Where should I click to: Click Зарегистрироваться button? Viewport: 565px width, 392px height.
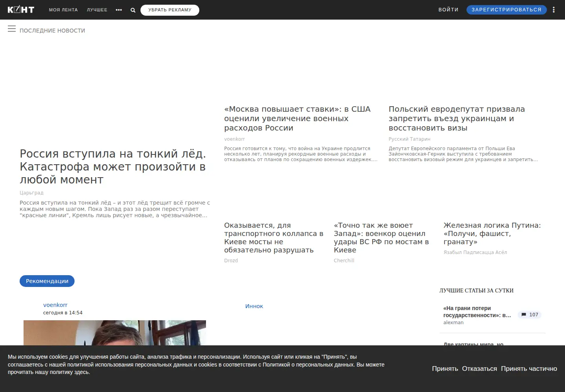coord(507,10)
